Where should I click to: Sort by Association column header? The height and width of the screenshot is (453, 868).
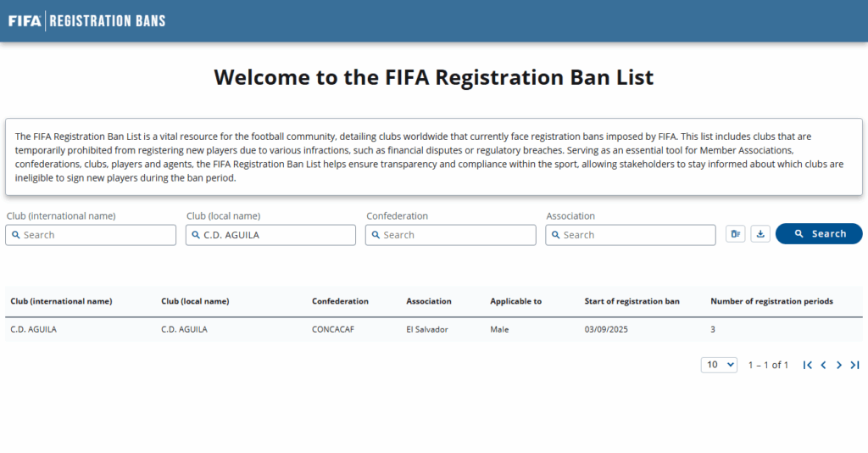tap(428, 301)
